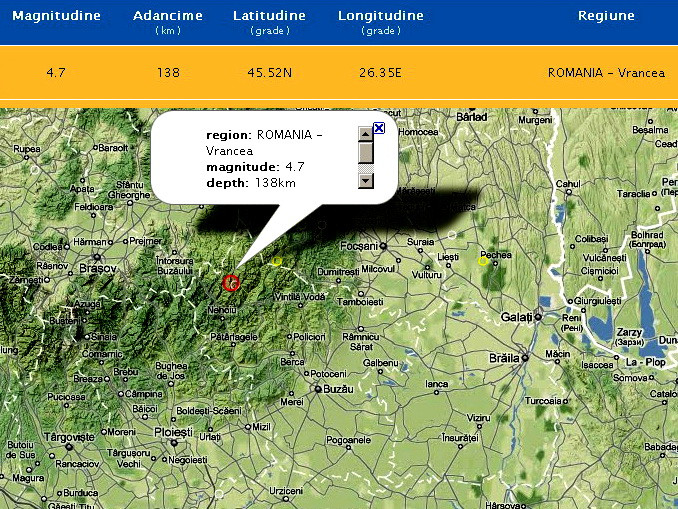Click the Cahul label on map
This screenshot has width=678, height=509.
568,184
